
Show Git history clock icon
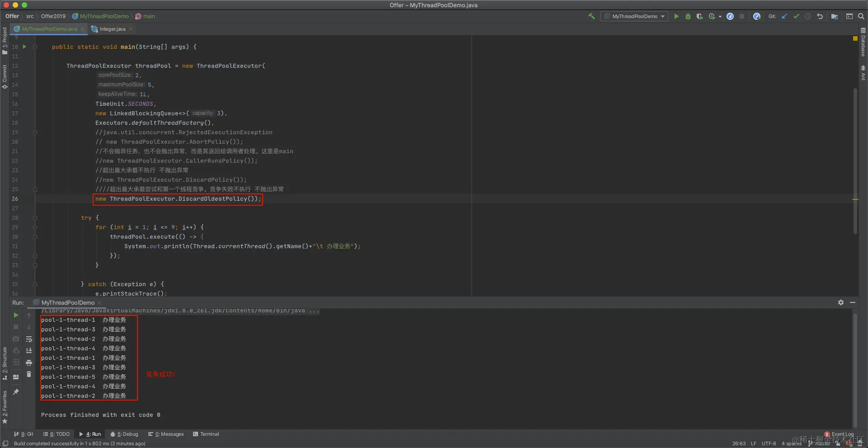pos(808,16)
